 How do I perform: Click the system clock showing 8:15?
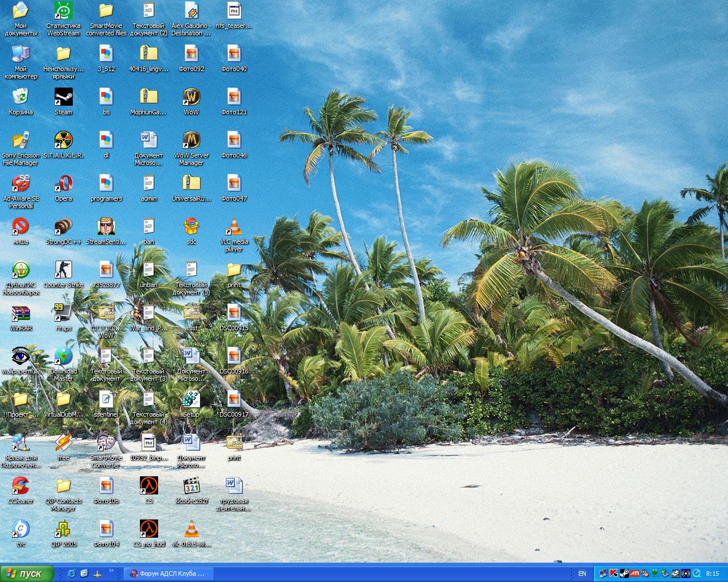[712, 573]
